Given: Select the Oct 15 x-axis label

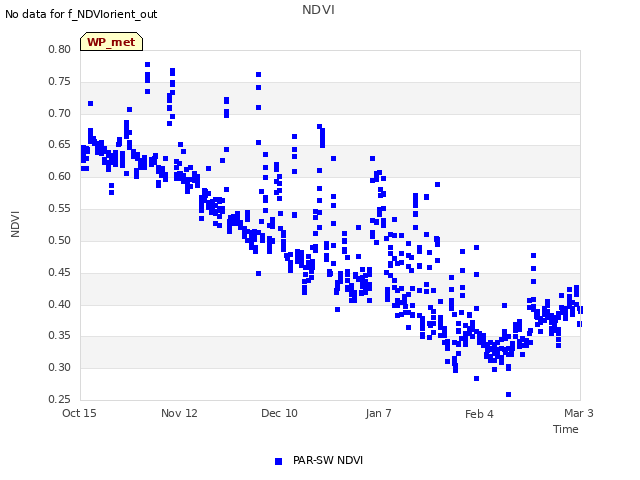Looking at the screenshot, I should click(79, 413).
